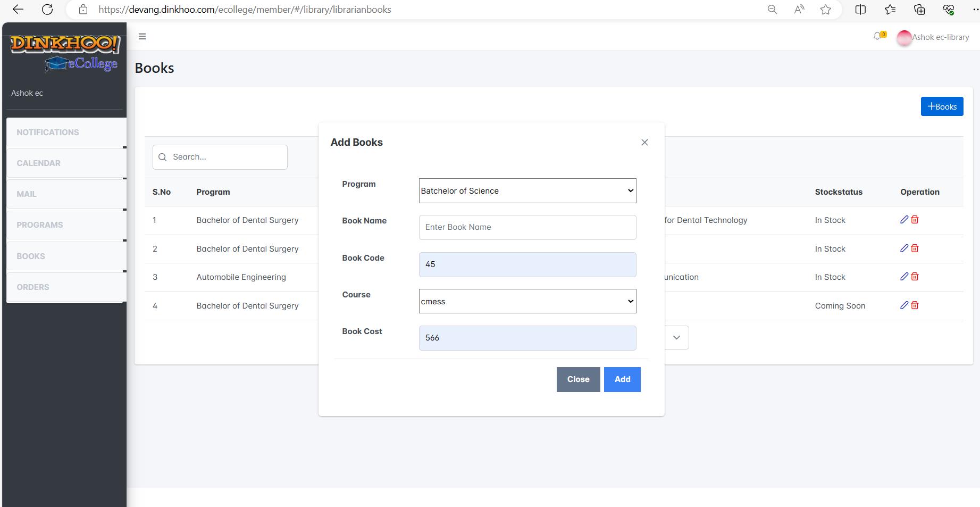Add page to favorites star
Screen dimensions: 980x507
(x=826, y=10)
